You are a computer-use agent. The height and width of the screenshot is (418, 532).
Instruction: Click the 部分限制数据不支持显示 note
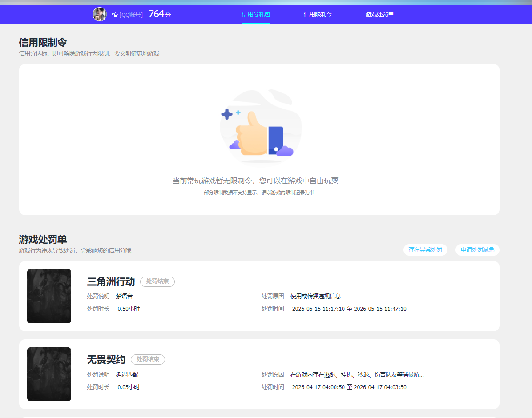click(259, 193)
